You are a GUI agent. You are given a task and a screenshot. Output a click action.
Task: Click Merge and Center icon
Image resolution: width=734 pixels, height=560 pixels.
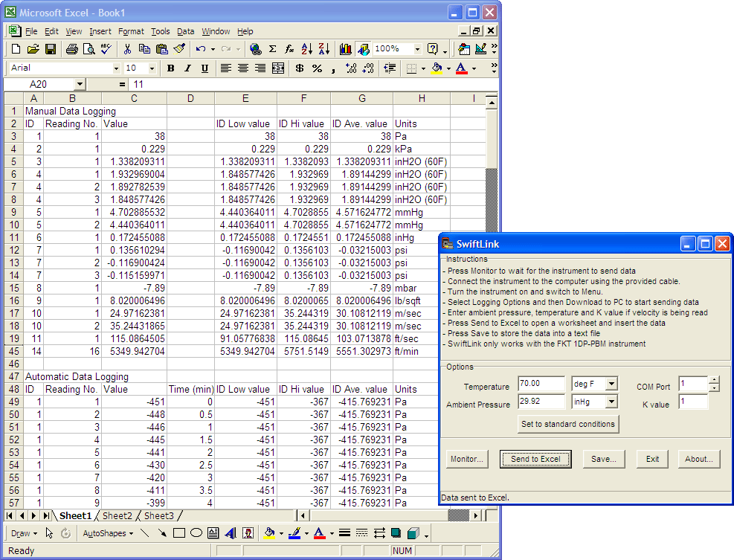click(x=278, y=68)
